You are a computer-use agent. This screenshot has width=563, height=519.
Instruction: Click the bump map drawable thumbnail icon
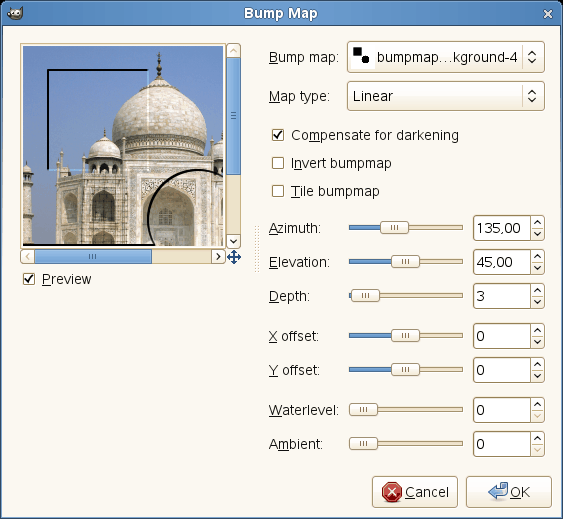click(361, 56)
